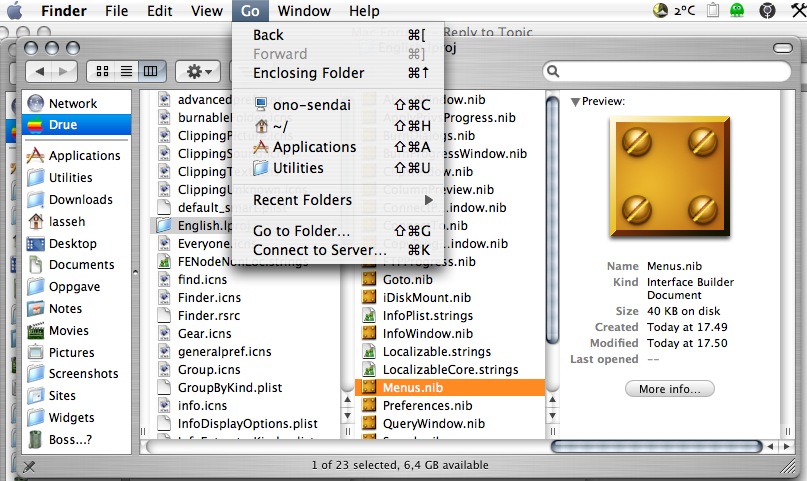
Task: Choose Enclosing Folder in the Go menu
Action: coord(338,73)
